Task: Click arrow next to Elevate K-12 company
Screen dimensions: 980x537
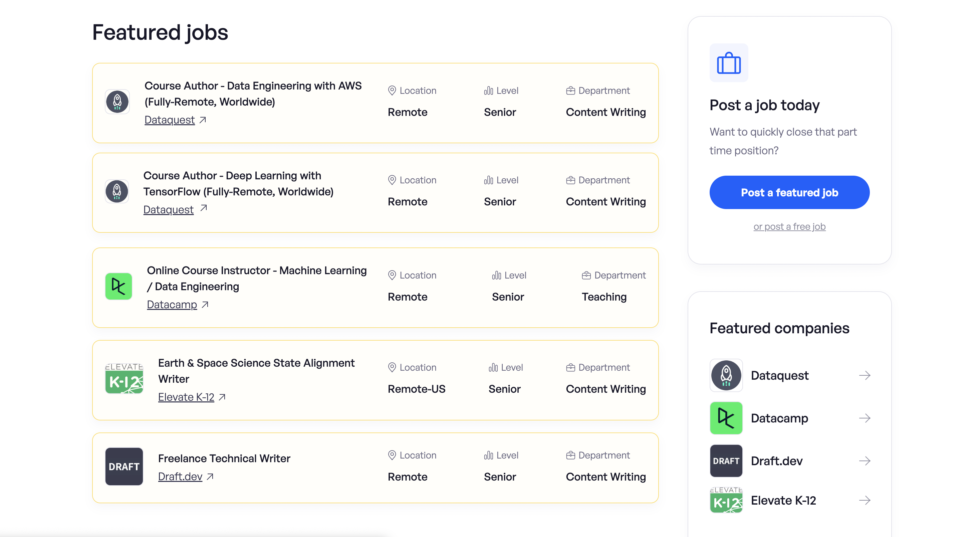Action: tap(865, 500)
